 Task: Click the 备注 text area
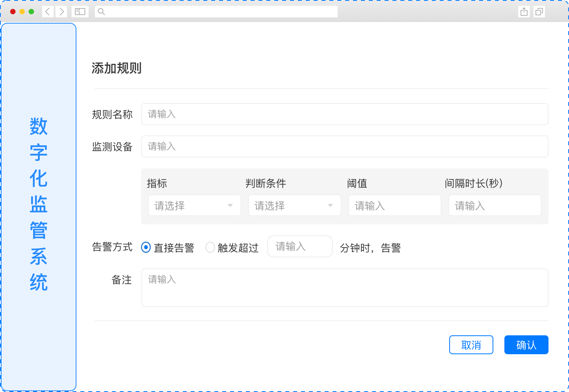tap(344, 287)
